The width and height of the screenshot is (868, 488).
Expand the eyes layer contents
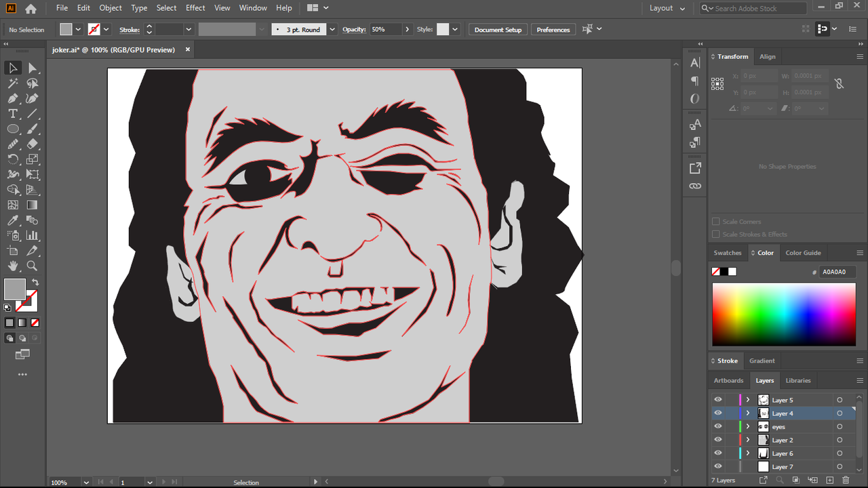click(x=748, y=426)
